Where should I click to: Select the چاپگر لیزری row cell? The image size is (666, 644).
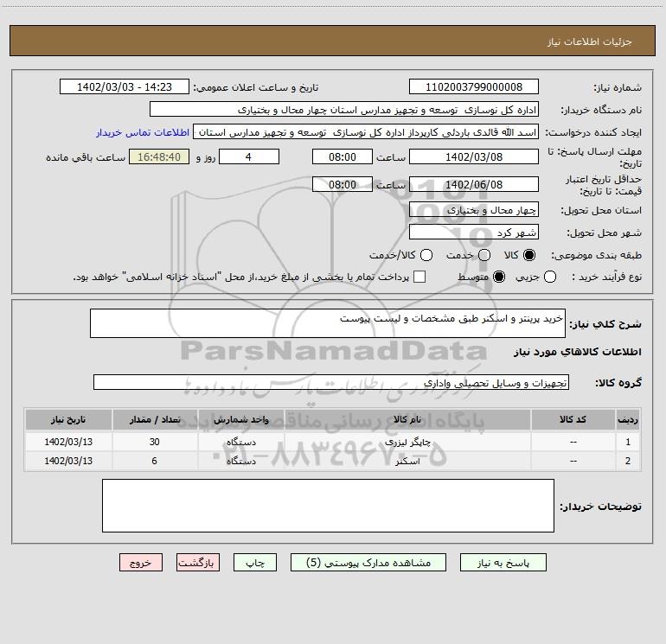tap(407, 442)
